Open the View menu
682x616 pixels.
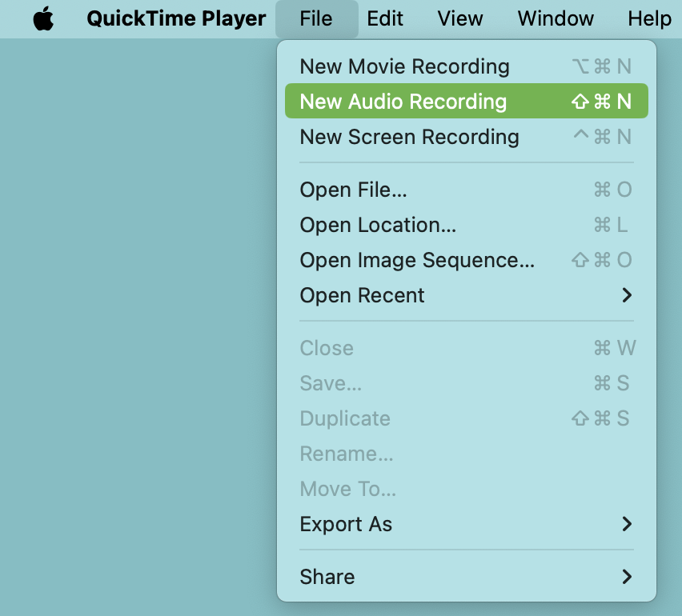click(x=460, y=18)
